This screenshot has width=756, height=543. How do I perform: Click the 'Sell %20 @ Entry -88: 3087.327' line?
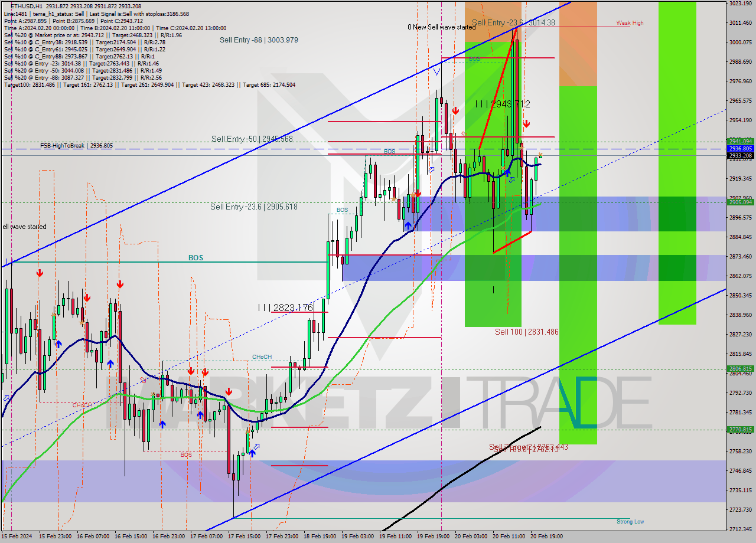(83, 77)
